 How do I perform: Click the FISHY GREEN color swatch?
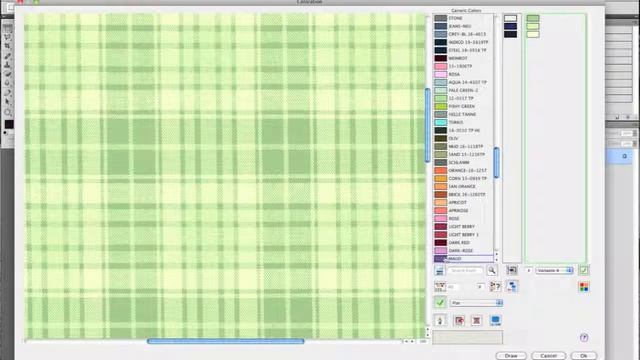(x=441, y=107)
